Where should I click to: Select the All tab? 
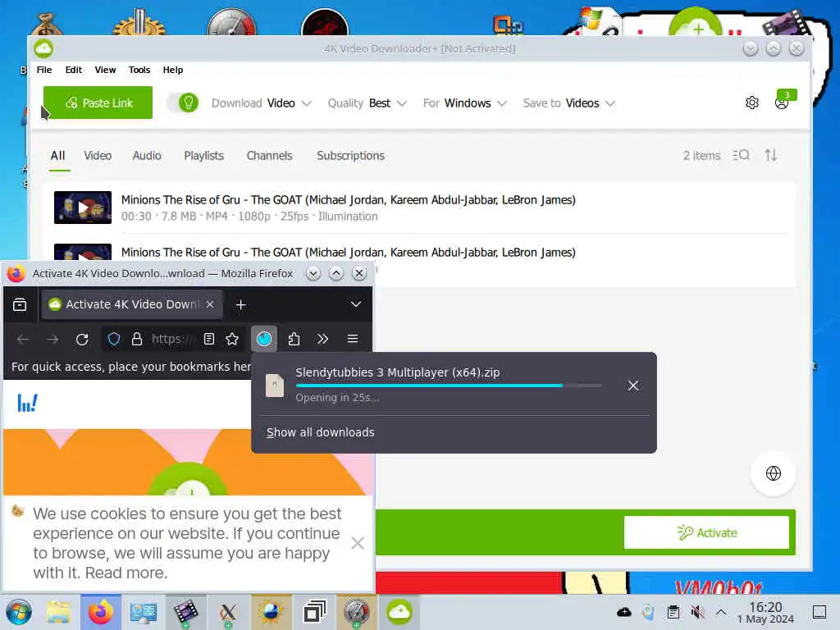pyautogui.click(x=58, y=156)
